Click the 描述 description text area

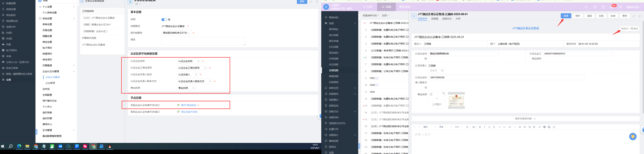coord(203,41)
